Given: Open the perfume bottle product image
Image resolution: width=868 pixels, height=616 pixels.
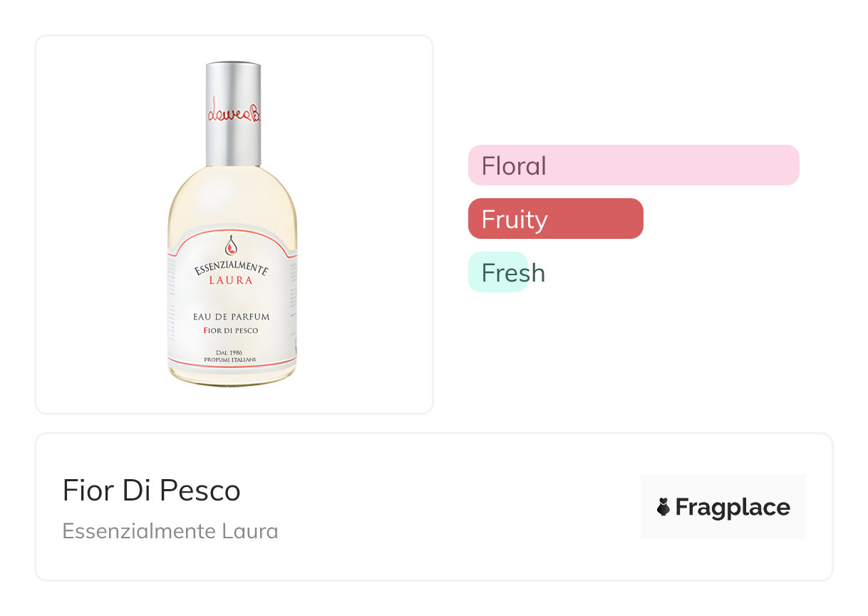Looking at the screenshot, I should click(x=234, y=224).
